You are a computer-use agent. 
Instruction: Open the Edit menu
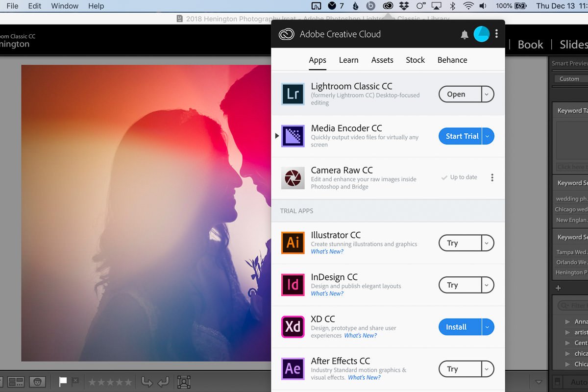(x=35, y=6)
